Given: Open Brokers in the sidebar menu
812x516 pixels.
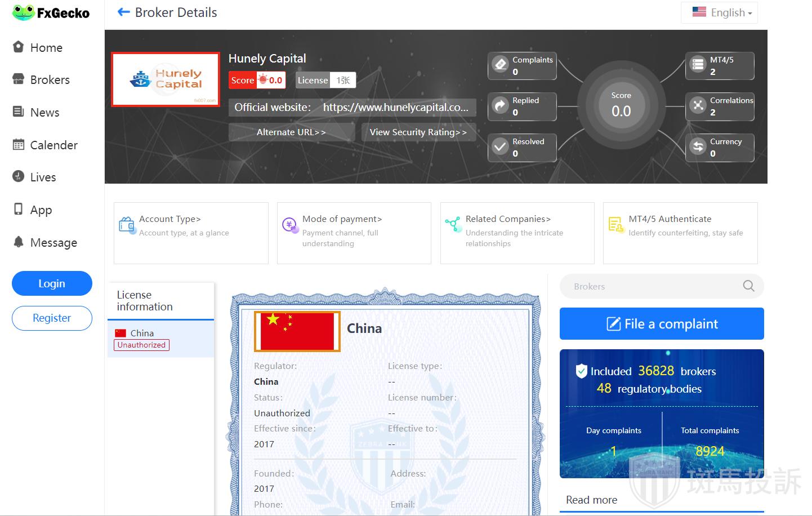Looking at the screenshot, I should click(x=50, y=80).
